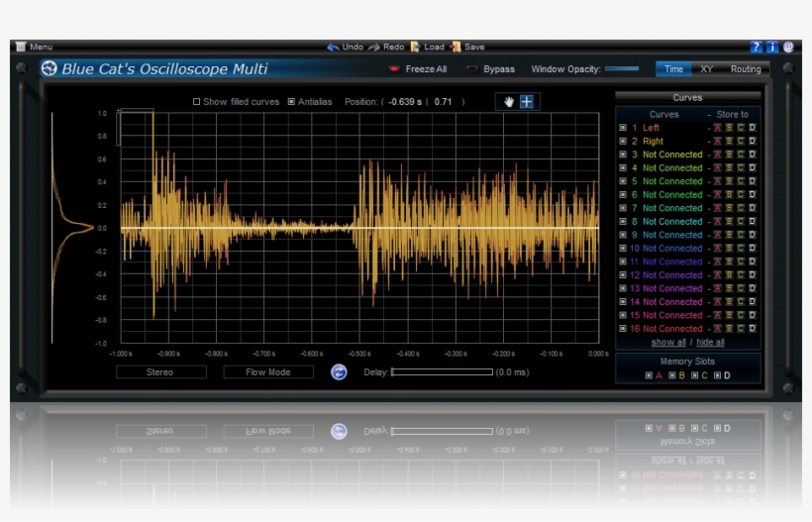Screen dimensions: 812x522
Task: Store curve 1 Left to slot C
Action: click(x=741, y=128)
